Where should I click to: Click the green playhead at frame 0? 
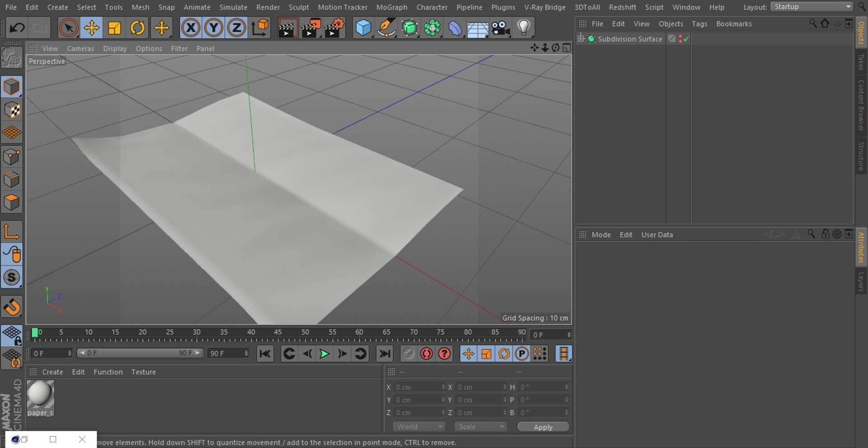(35, 333)
